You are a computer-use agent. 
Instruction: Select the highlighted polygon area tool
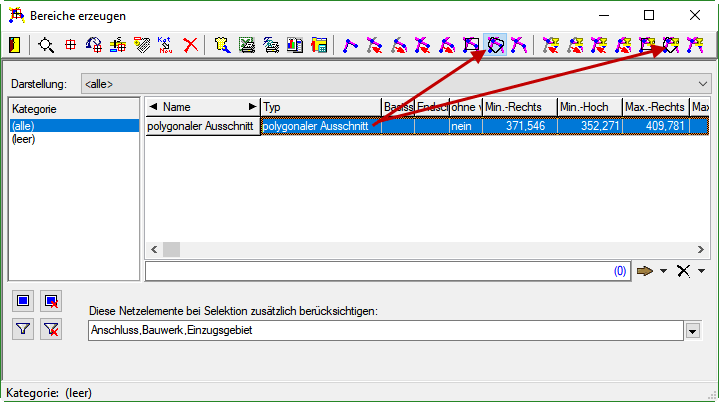click(495, 45)
